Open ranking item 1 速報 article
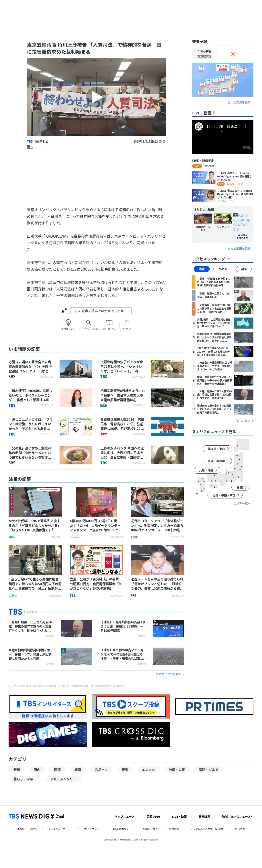 tap(223, 282)
